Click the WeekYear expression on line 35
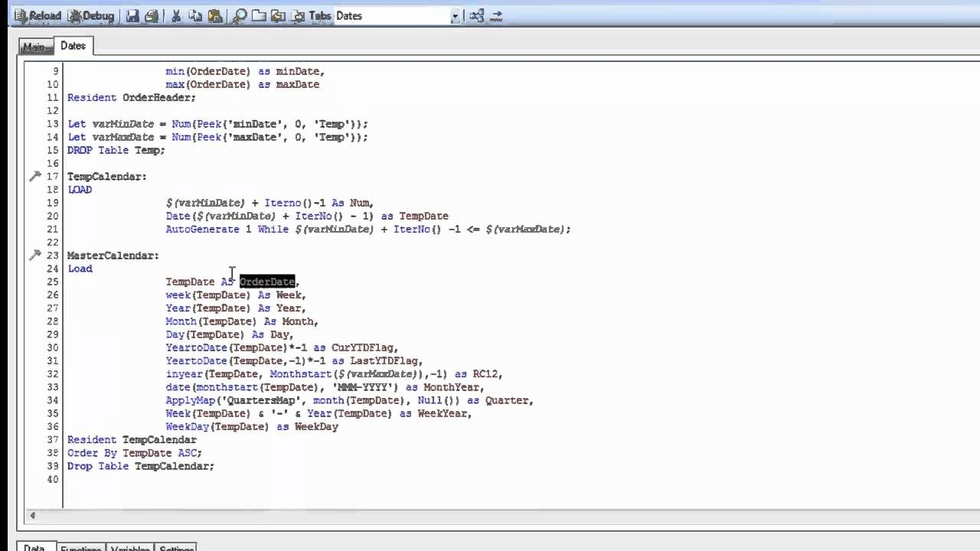980x551 pixels. click(319, 414)
